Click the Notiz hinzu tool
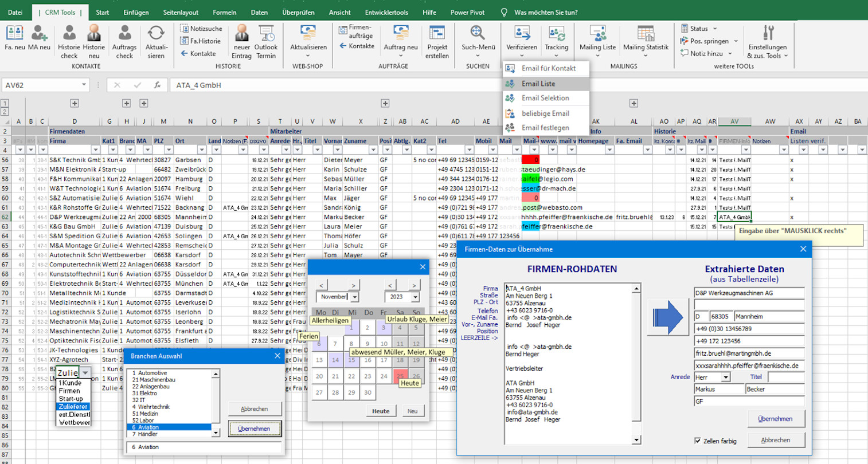The height and width of the screenshot is (464, 868). 706,53
